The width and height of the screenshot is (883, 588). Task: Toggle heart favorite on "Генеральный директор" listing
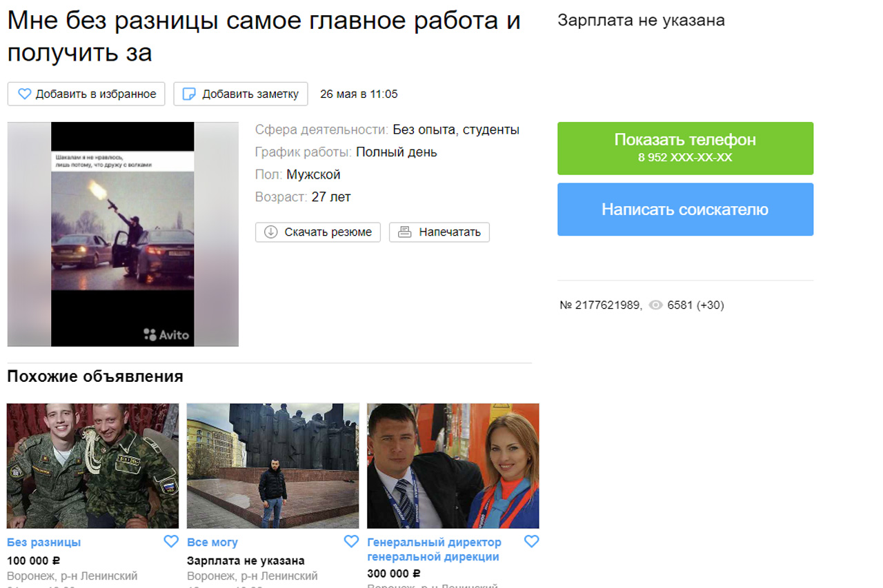531,542
